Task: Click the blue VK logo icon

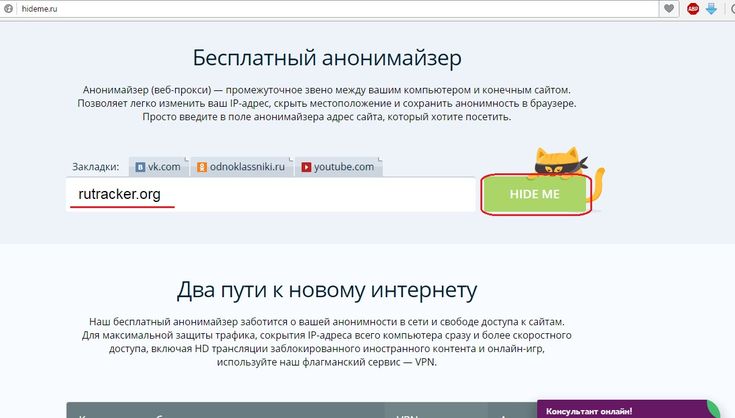Action: 141,167
